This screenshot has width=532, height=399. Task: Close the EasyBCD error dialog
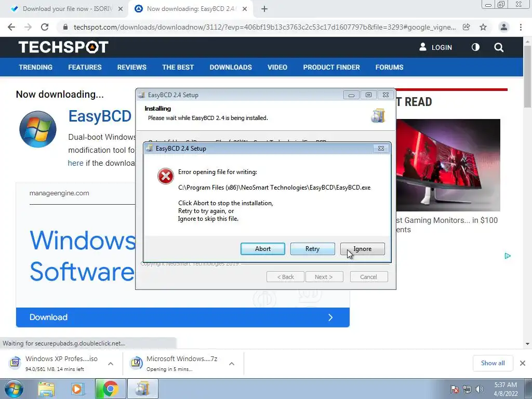381,148
